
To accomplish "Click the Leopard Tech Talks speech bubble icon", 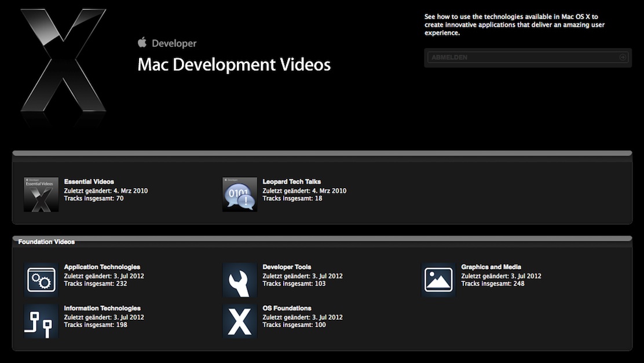I will pos(240,195).
